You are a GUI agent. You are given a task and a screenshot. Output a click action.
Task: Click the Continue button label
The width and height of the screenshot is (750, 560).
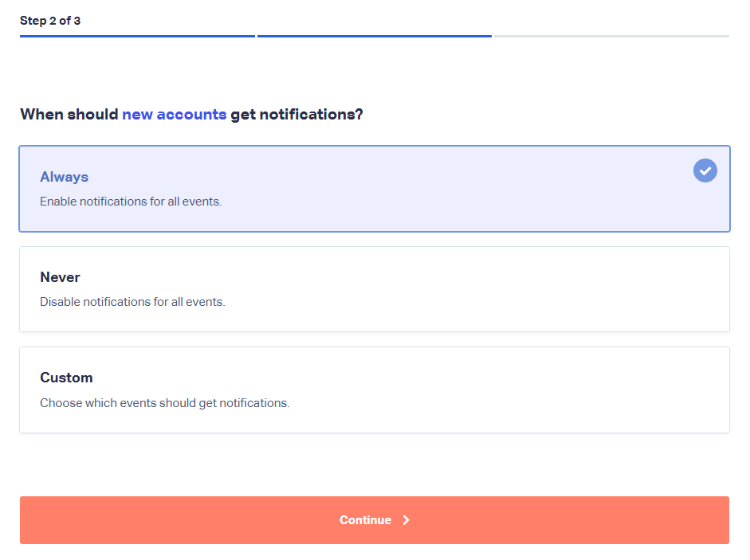pos(365,520)
